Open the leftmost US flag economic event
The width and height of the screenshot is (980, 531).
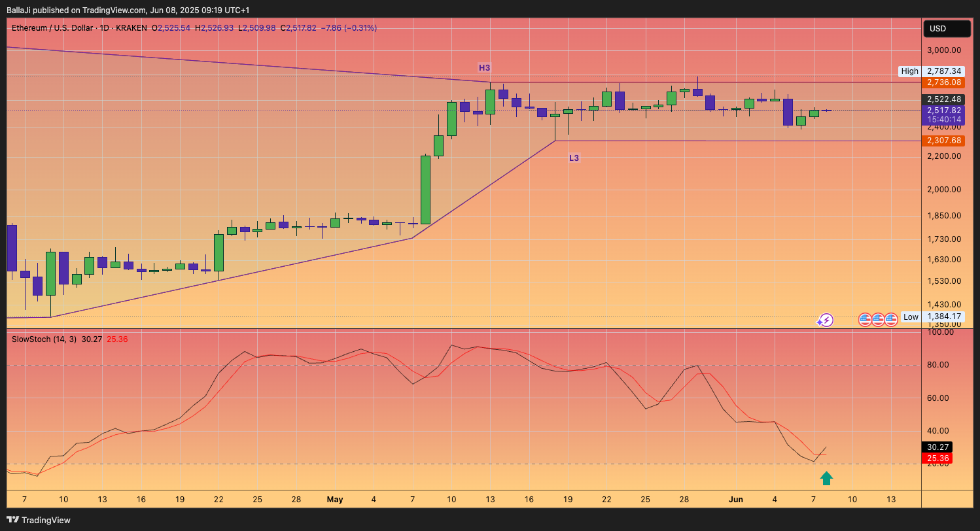(x=865, y=320)
